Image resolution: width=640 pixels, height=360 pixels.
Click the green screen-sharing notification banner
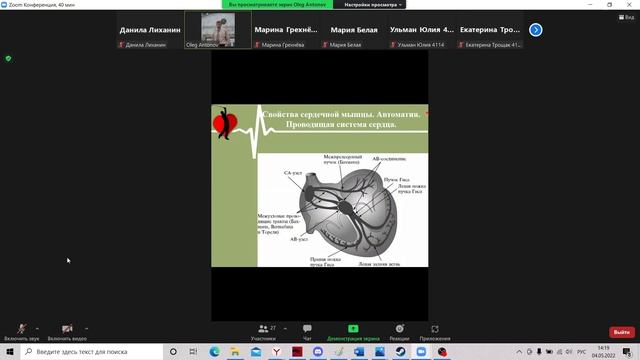(x=278, y=4)
